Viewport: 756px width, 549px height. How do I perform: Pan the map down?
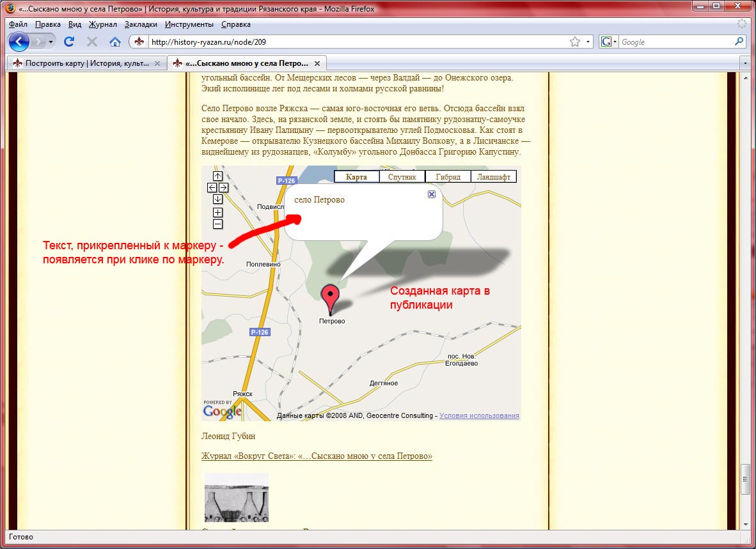click(x=218, y=199)
